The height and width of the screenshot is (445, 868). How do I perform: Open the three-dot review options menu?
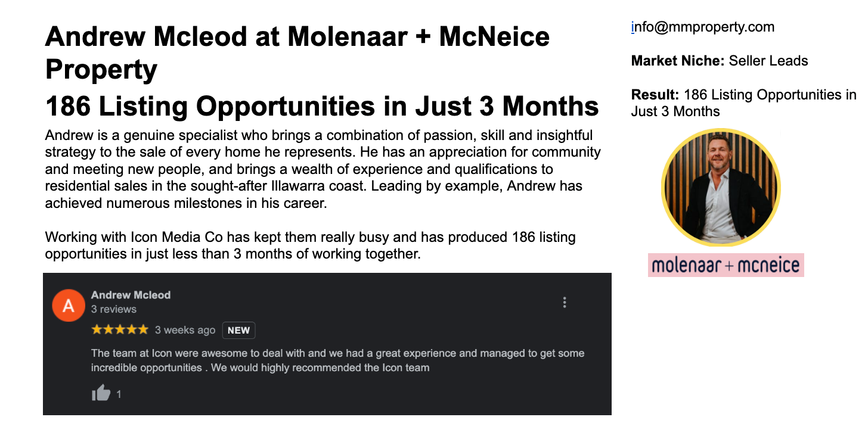click(565, 302)
